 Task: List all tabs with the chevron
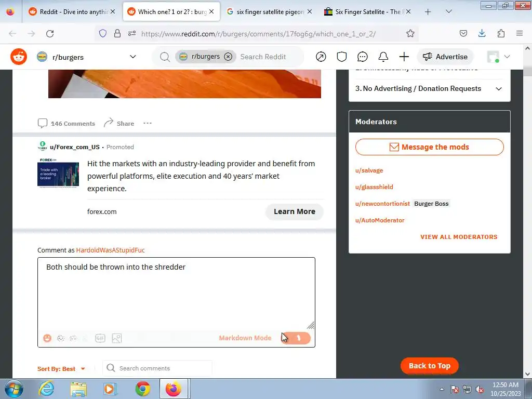pyautogui.click(x=448, y=11)
